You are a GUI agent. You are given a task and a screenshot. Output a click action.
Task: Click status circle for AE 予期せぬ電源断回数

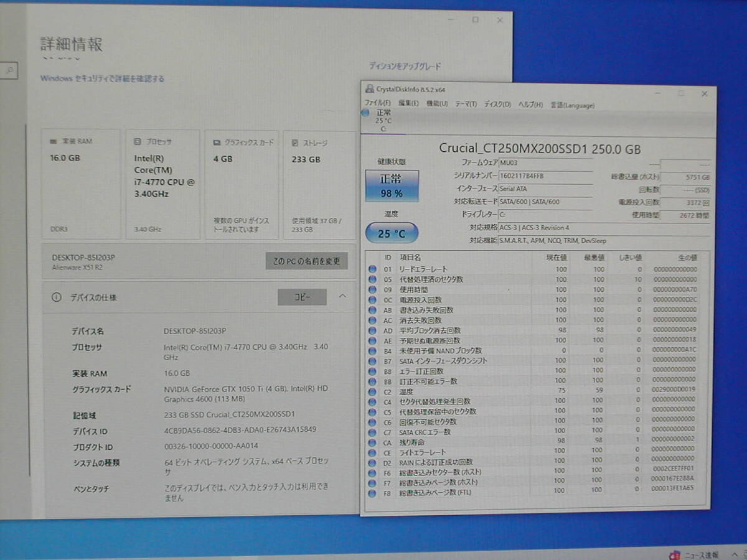[372, 340]
